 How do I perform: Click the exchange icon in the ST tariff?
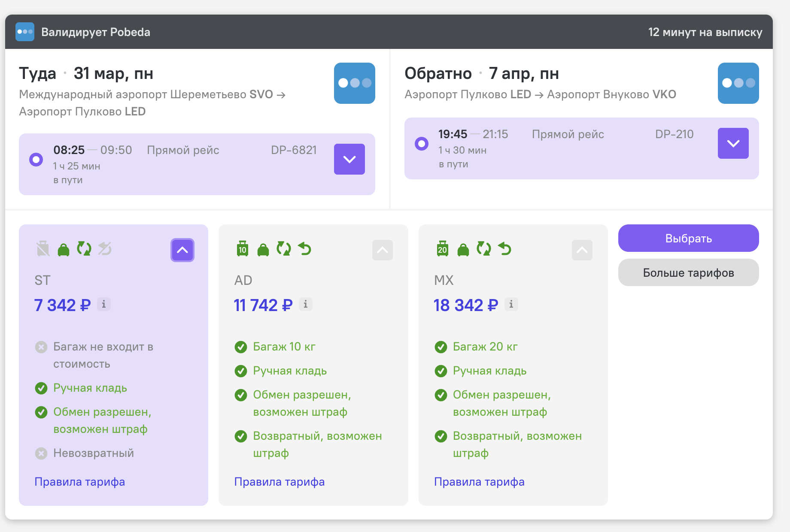(x=84, y=249)
